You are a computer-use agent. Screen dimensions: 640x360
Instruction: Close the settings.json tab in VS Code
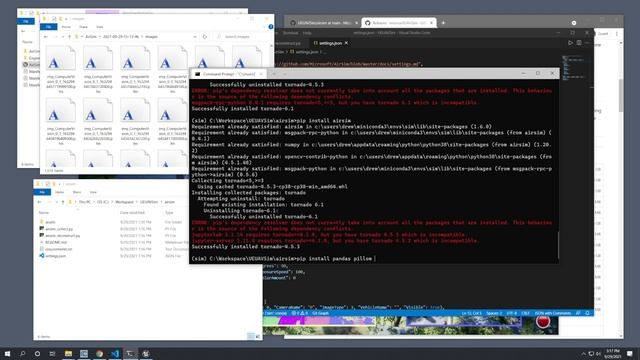click(x=346, y=43)
